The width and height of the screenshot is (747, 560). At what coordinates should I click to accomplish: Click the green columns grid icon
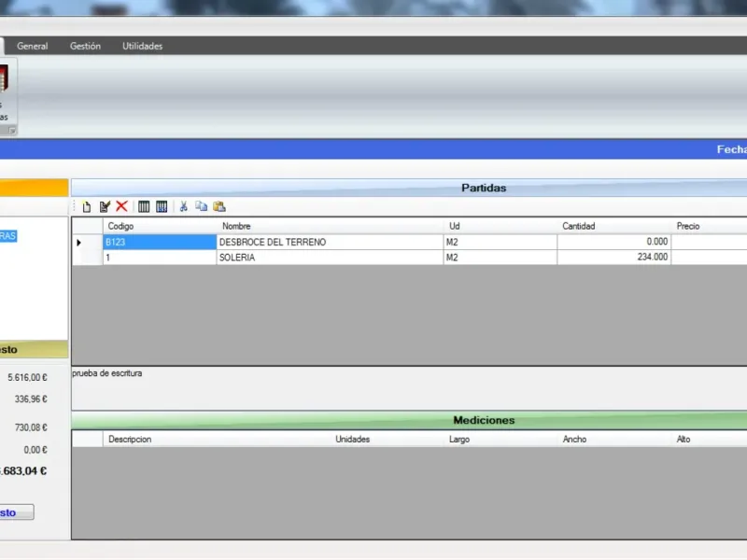[144, 206]
